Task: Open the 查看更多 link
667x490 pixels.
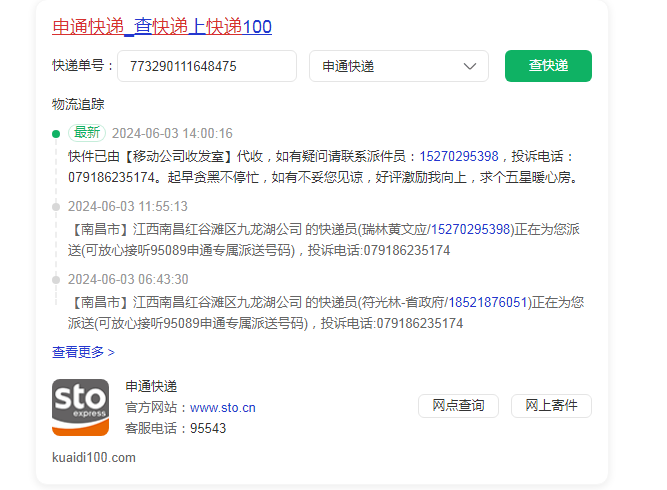Action: (83, 352)
